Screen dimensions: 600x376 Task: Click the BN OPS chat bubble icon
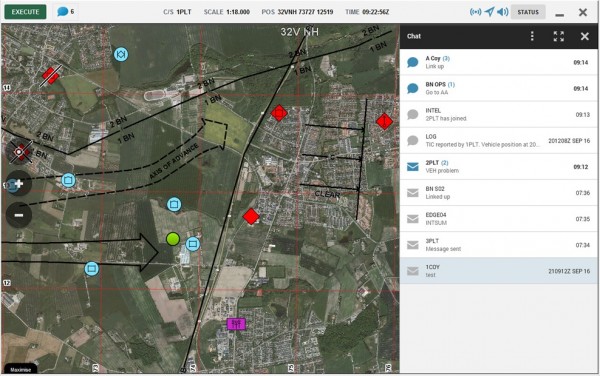[x=412, y=88]
